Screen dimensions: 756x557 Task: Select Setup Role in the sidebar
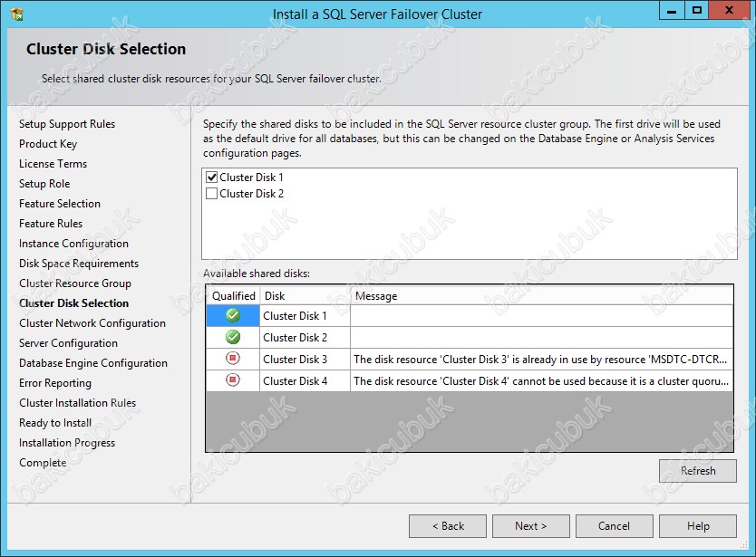[44, 184]
